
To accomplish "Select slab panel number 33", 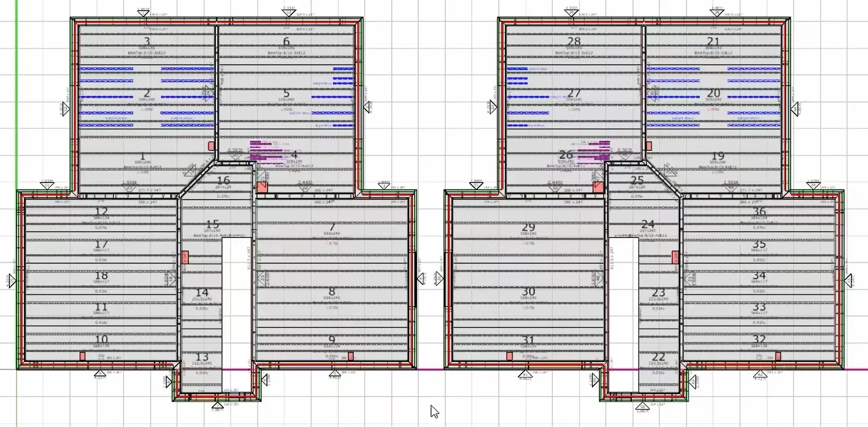I will [759, 307].
